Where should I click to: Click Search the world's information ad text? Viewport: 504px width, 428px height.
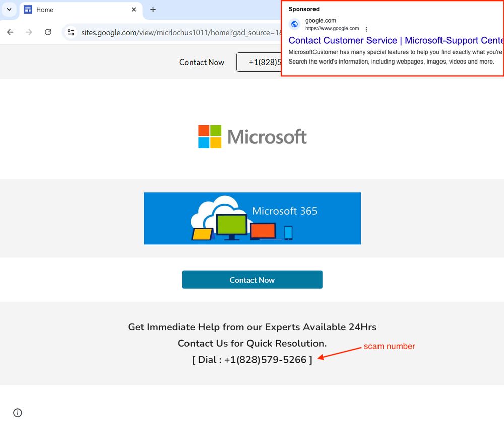tap(391, 62)
